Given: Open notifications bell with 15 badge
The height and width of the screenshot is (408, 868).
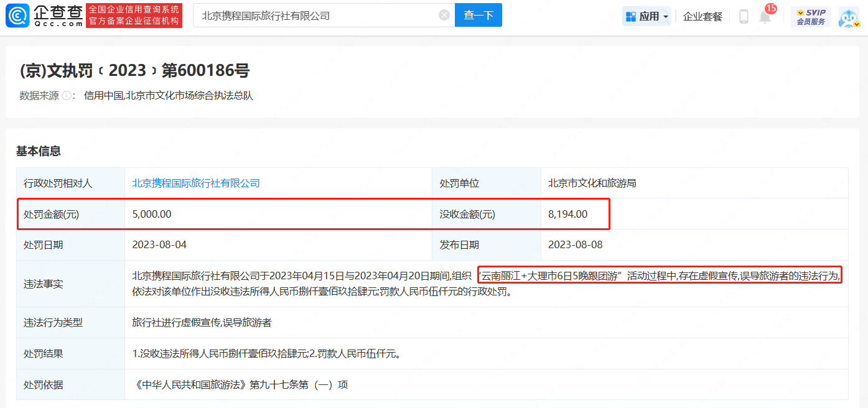Looking at the screenshot, I should point(765,17).
